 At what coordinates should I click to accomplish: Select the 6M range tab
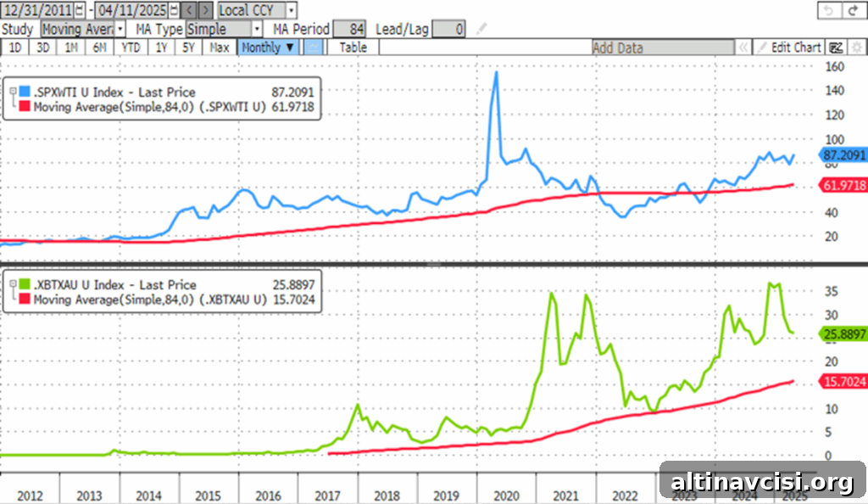[100, 48]
